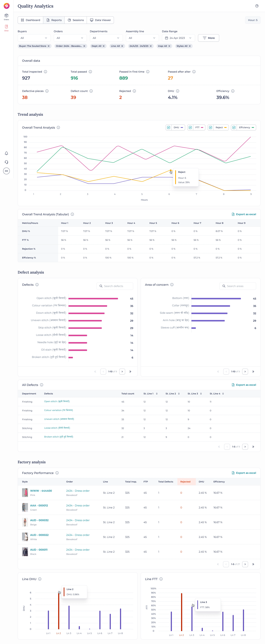
Task: Show info for Defect count
Action: (91, 91)
